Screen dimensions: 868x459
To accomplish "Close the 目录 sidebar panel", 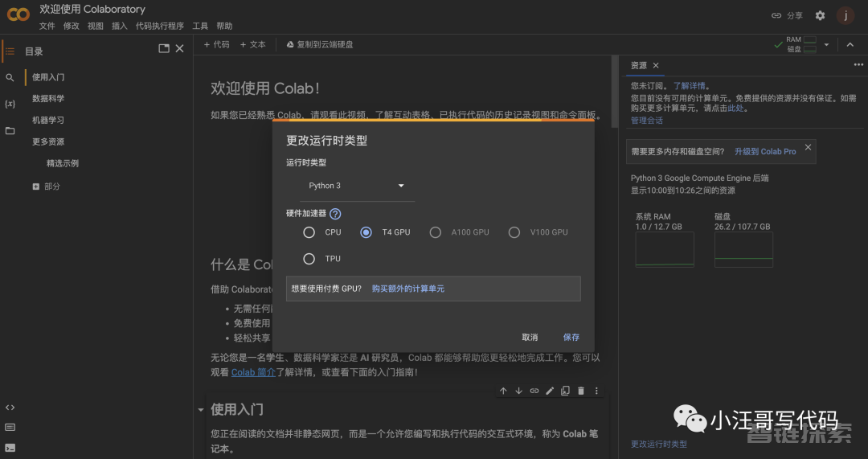I will tap(179, 49).
